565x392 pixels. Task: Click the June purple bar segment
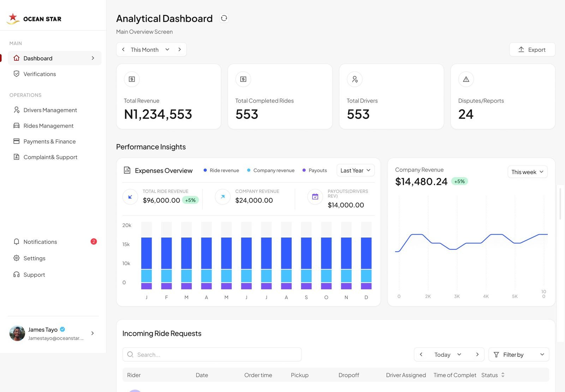point(246,286)
